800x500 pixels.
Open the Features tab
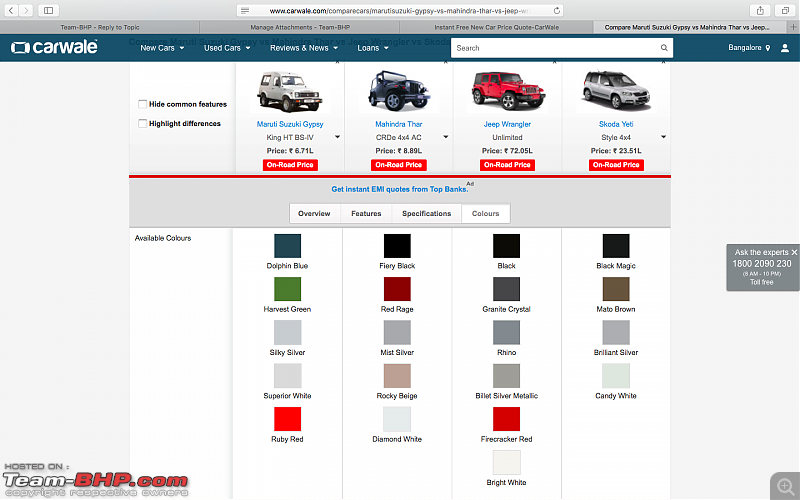[366, 213]
